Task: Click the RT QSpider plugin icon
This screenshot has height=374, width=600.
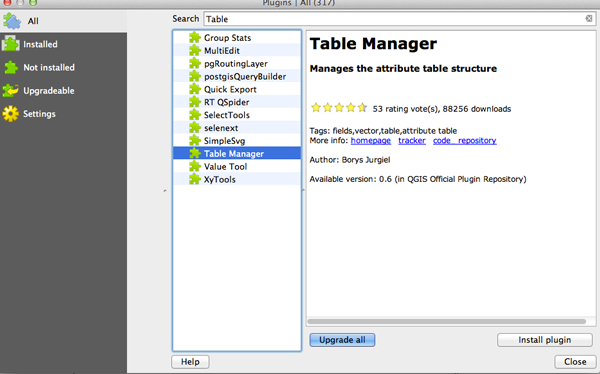Action: pos(195,102)
